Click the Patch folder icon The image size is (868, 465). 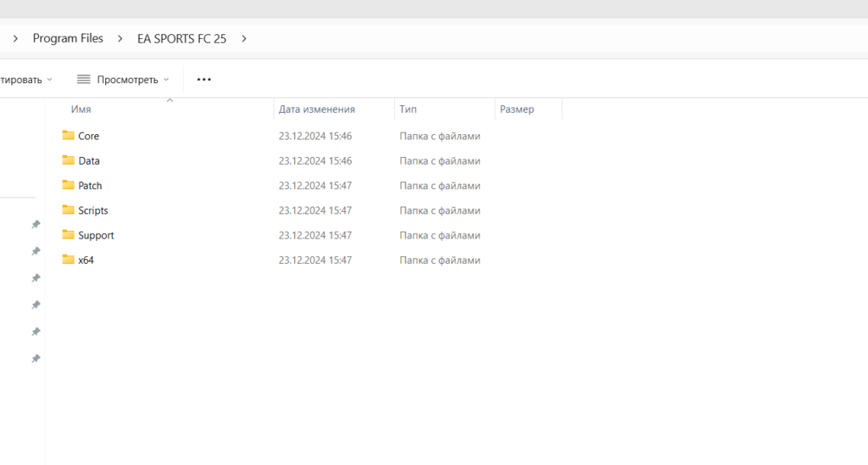(69, 185)
